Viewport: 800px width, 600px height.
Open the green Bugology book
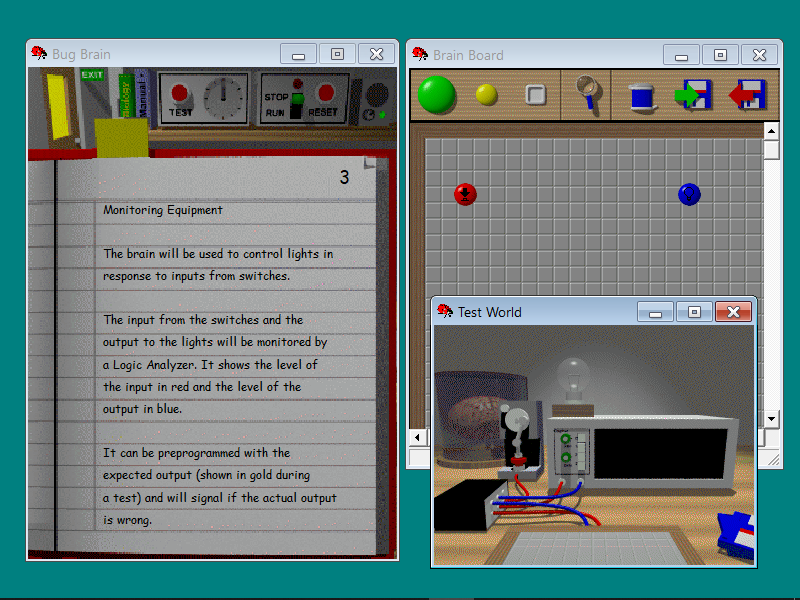click(x=126, y=97)
